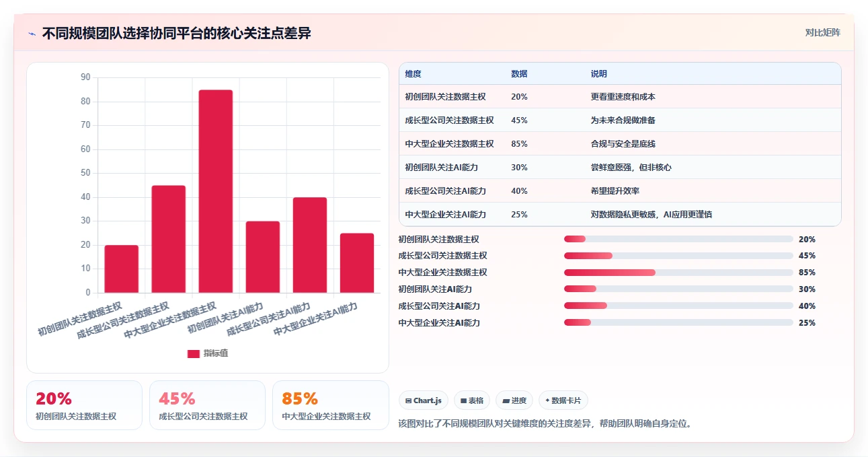Click the bar for 中大型企业关注AI能力
The image size is (868, 457).
pos(357,263)
